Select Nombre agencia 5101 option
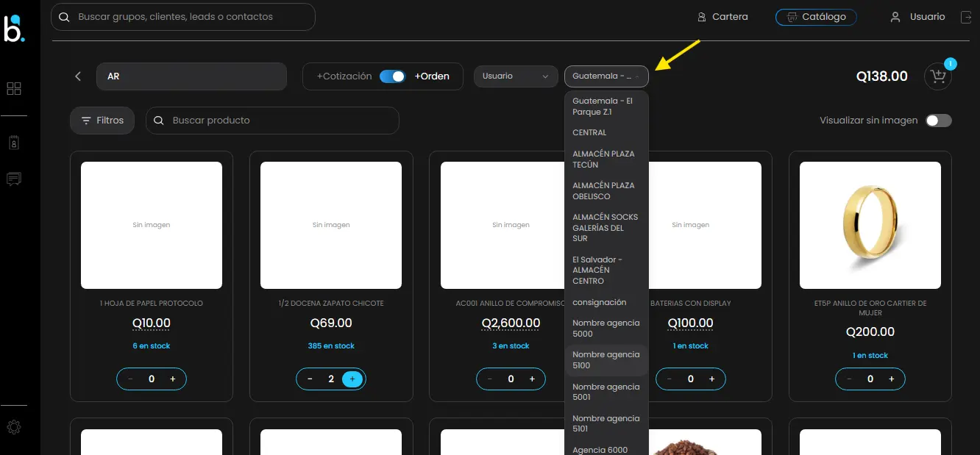 click(x=606, y=423)
